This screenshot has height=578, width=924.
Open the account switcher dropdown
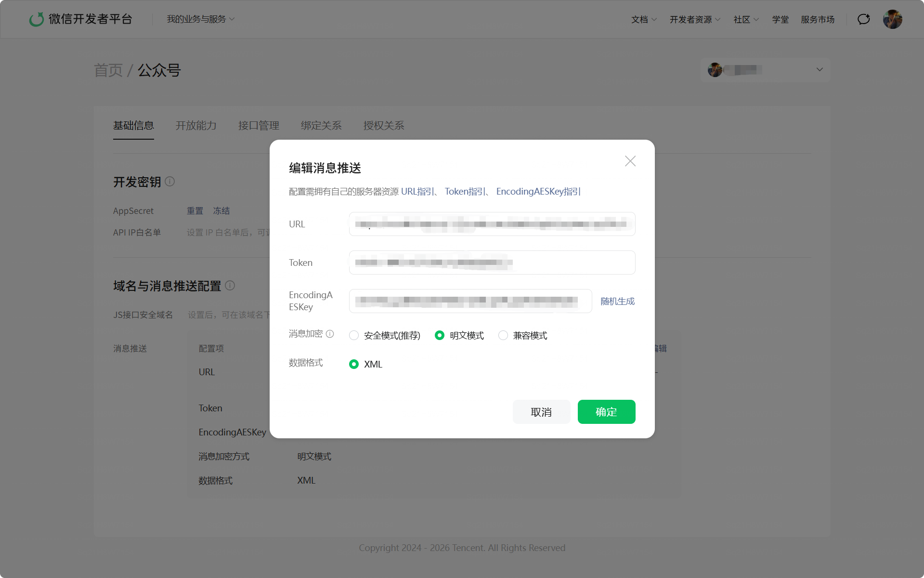click(x=765, y=70)
